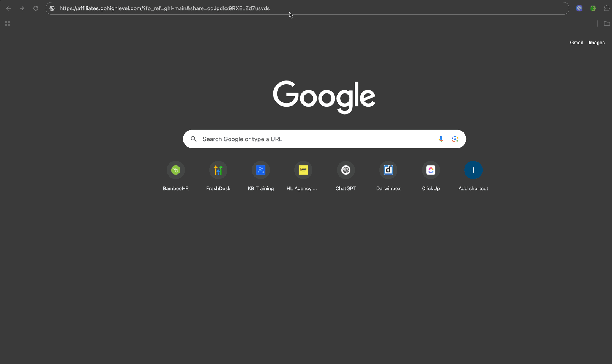
Task: Open the ChatGPT shortcut
Action: pos(345,170)
